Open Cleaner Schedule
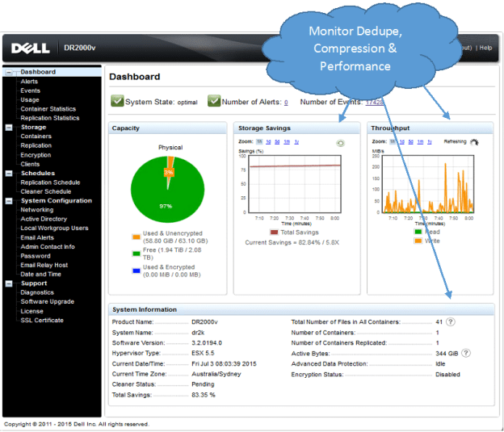Viewport: 504px width, 432px height. pos(46,191)
